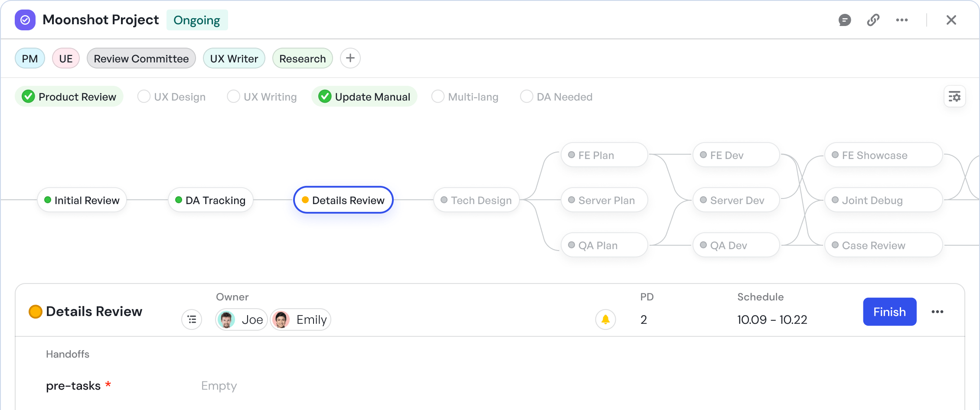
Task: Click Joe's avatar in Owner
Action: [x=226, y=320]
